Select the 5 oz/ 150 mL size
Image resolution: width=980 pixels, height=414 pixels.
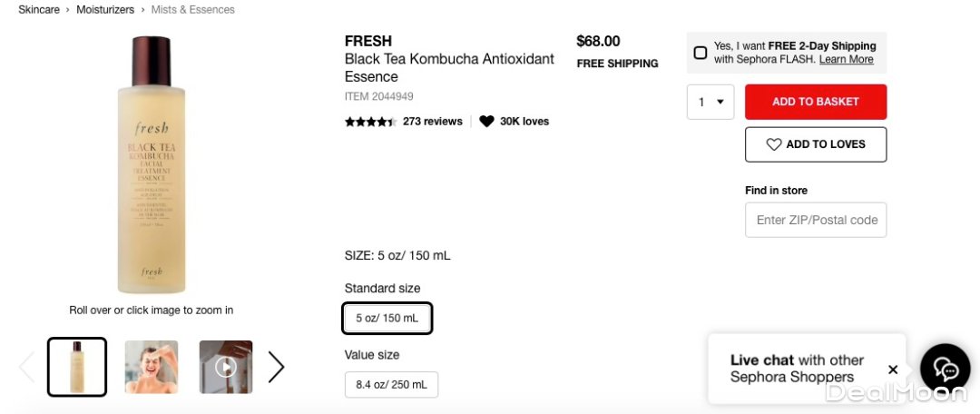point(387,318)
